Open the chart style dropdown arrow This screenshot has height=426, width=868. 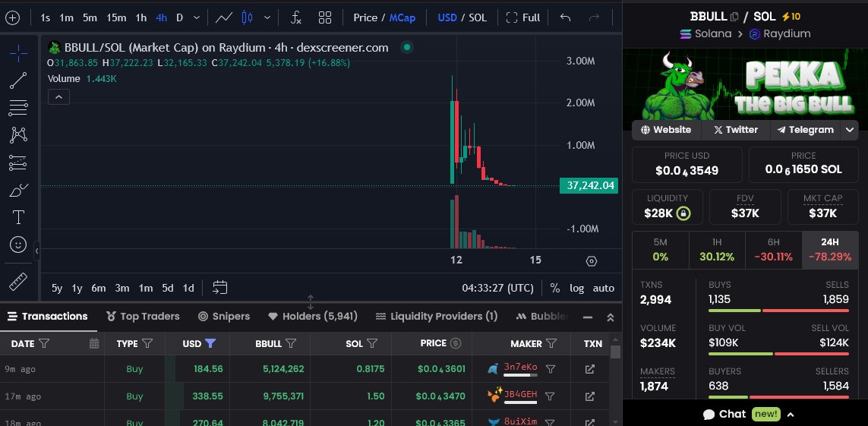pos(267,17)
